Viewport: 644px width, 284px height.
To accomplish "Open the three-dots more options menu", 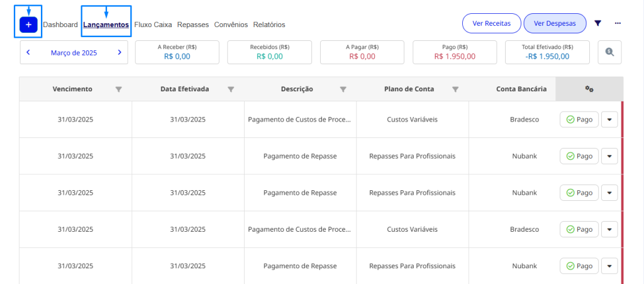I will click(x=618, y=23).
